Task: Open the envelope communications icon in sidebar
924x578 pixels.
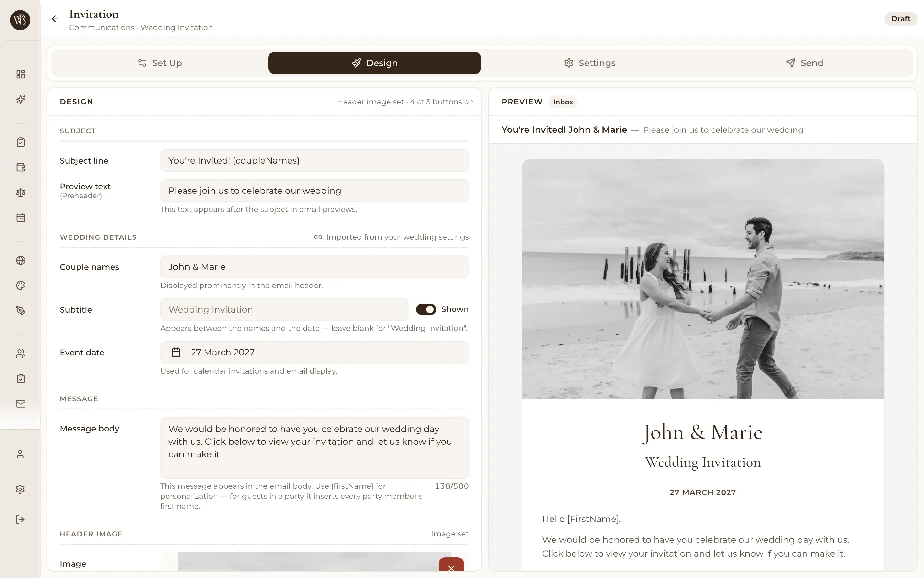Action: point(21,404)
